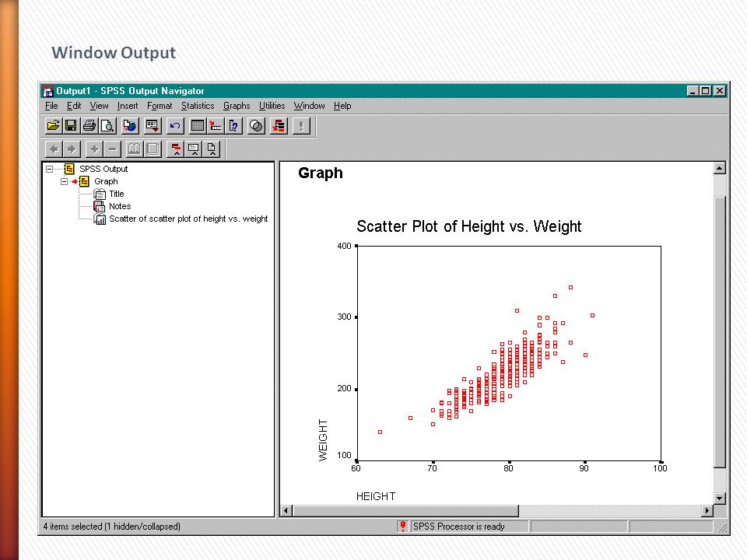
Task: Click the vertical scrollbar down arrow
Action: [719, 498]
